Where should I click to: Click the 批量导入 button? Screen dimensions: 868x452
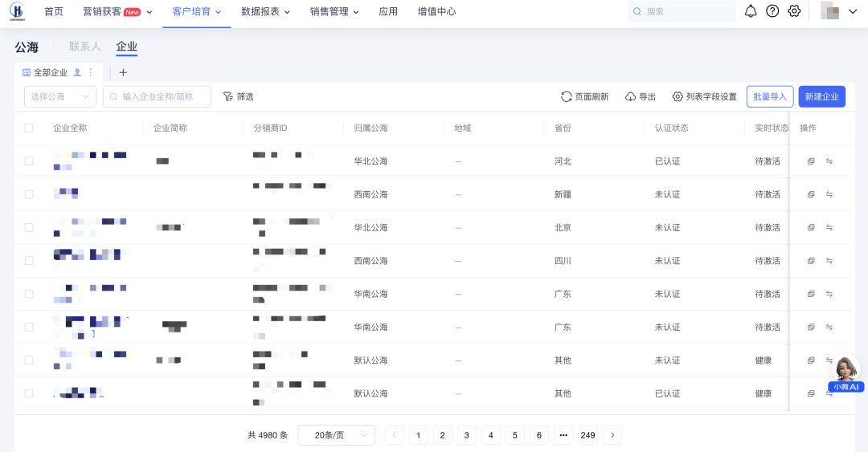(769, 96)
